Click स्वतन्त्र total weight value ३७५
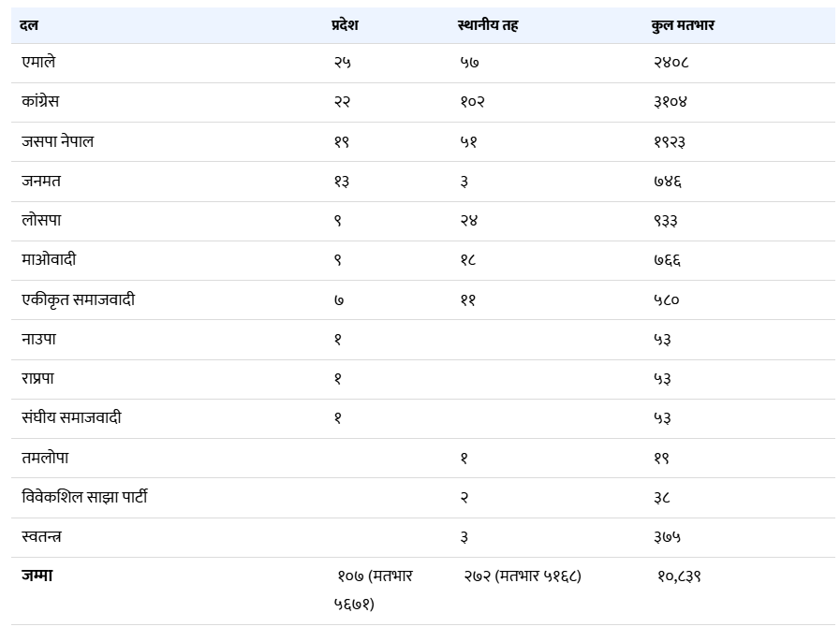 [x=668, y=537]
